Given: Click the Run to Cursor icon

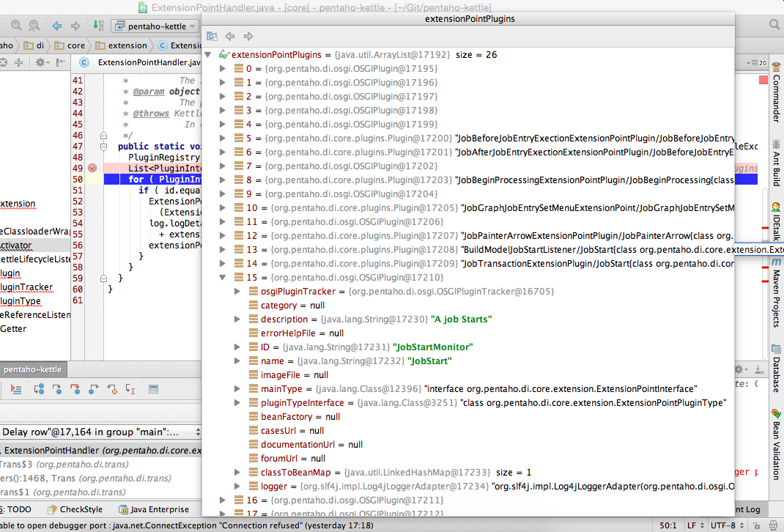Looking at the screenshot, I should pyautogui.click(x=130, y=389).
